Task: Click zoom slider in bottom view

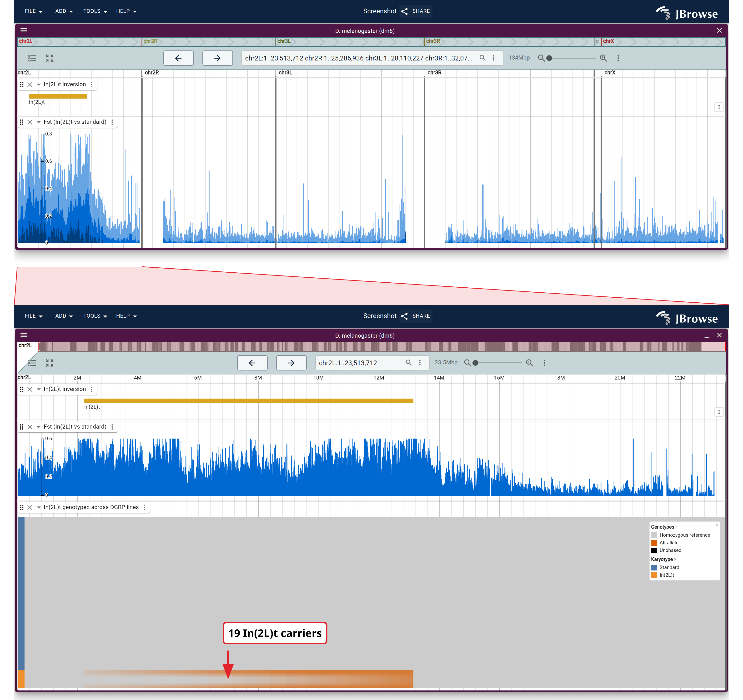Action: (498, 363)
